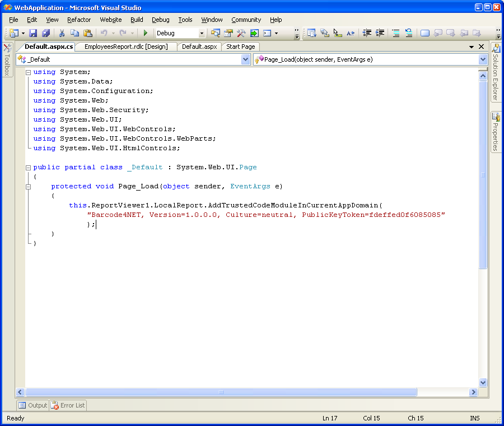Switch to EmployeesReport.rdlc [Design] tab
504x426 pixels.
[x=125, y=47]
